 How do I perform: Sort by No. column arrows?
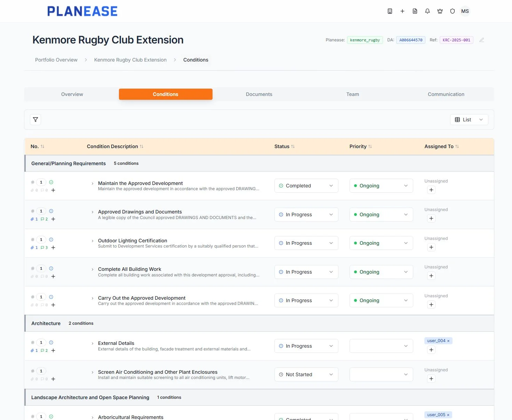point(42,146)
